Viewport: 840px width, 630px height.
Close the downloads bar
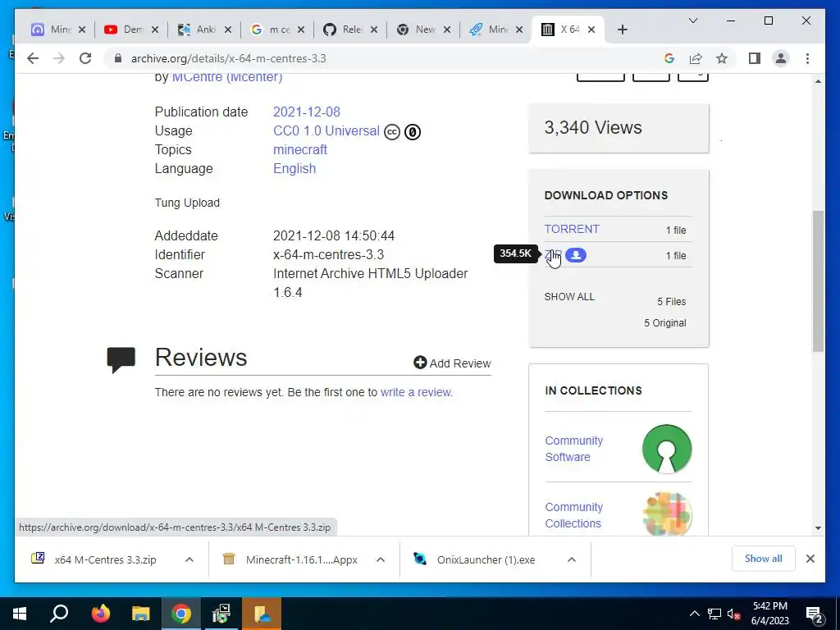pyautogui.click(x=810, y=559)
